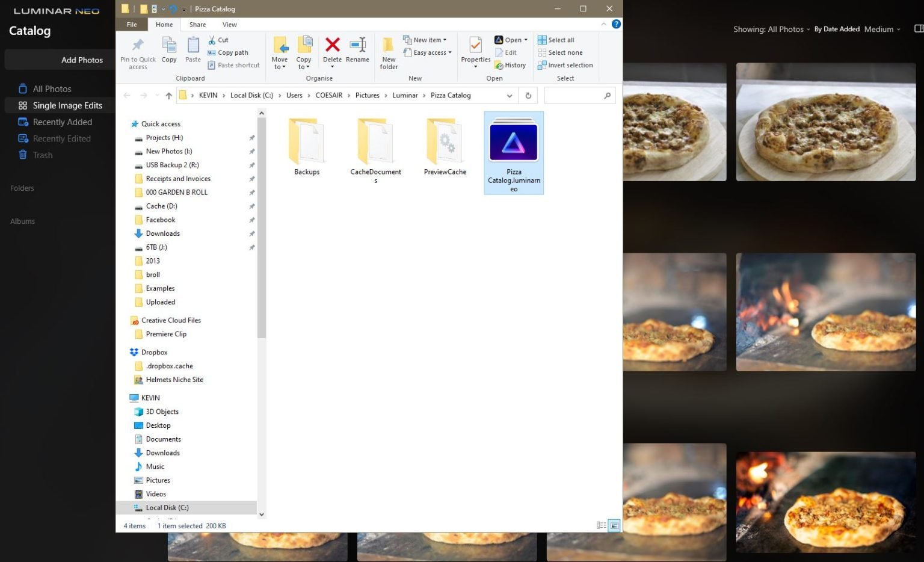Open the By Date Added sort dropdown
Screen dimensions: 924x562
836,28
